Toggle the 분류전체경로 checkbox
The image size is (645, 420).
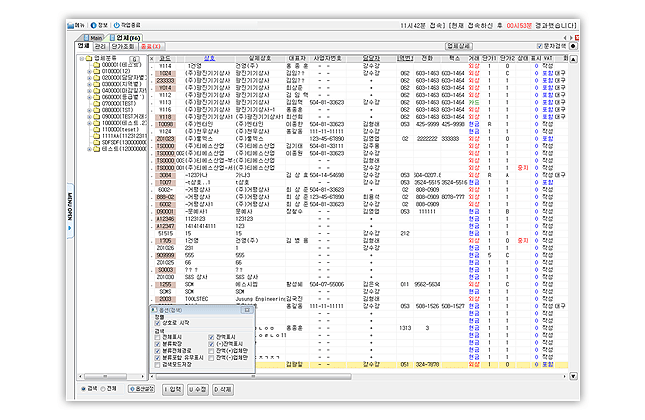click(x=157, y=351)
